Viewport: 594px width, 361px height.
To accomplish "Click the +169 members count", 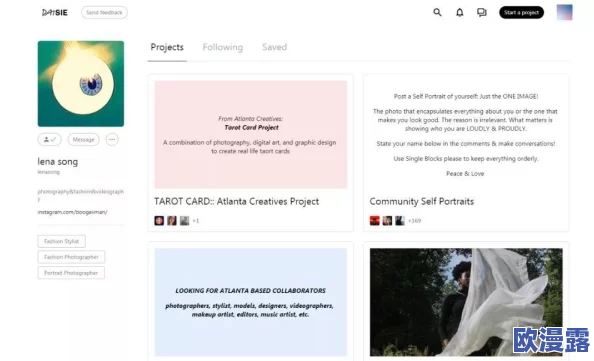I will (414, 220).
